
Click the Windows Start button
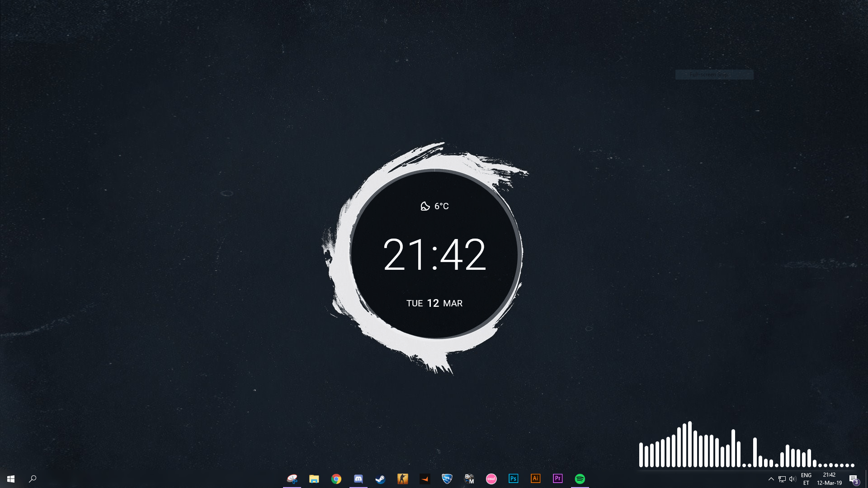11,479
